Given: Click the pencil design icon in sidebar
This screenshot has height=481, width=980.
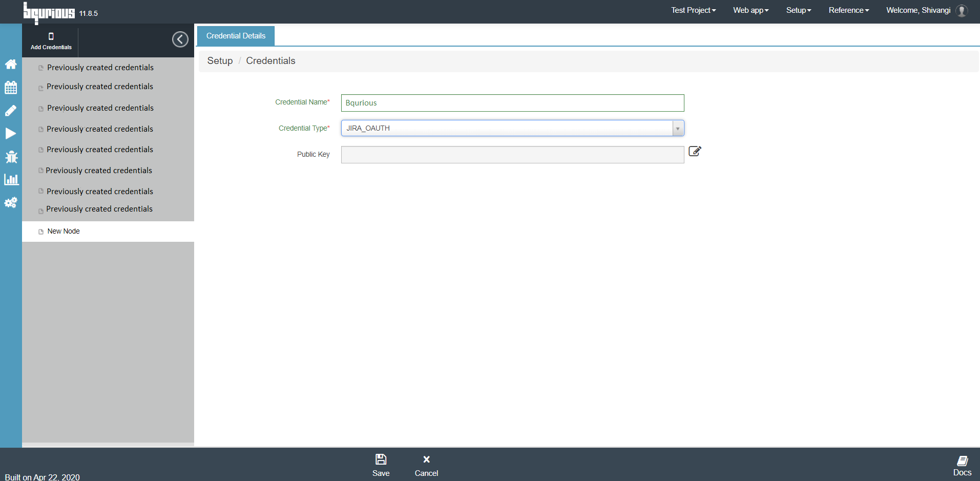Looking at the screenshot, I should (11, 111).
